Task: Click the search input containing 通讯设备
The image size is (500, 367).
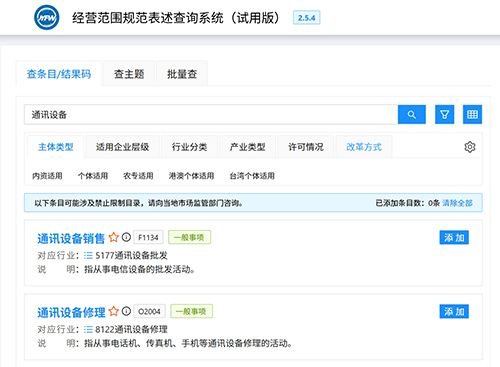Action: tap(211, 115)
